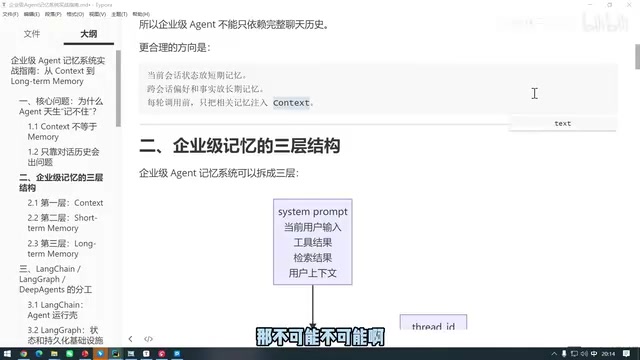Open the red round app on taskbar
This screenshot has height=360, width=640.
click(85, 353)
